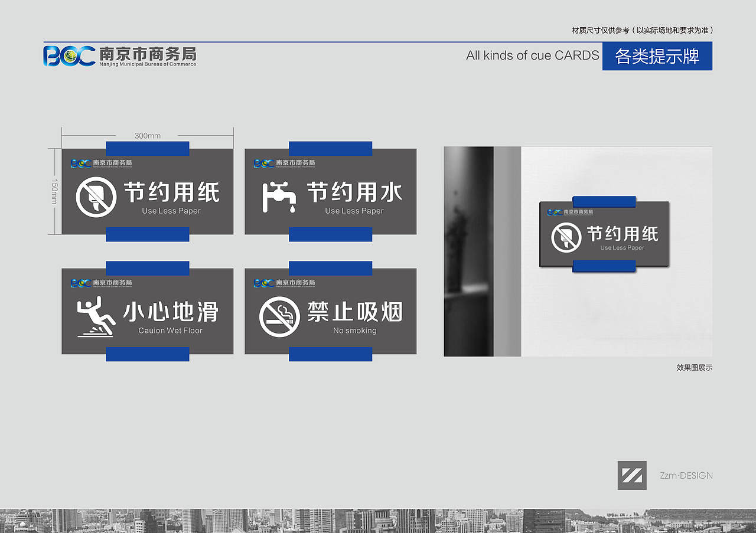Click the 效果图展示 caption link
The width and height of the screenshot is (756, 533).
(x=693, y=367)
